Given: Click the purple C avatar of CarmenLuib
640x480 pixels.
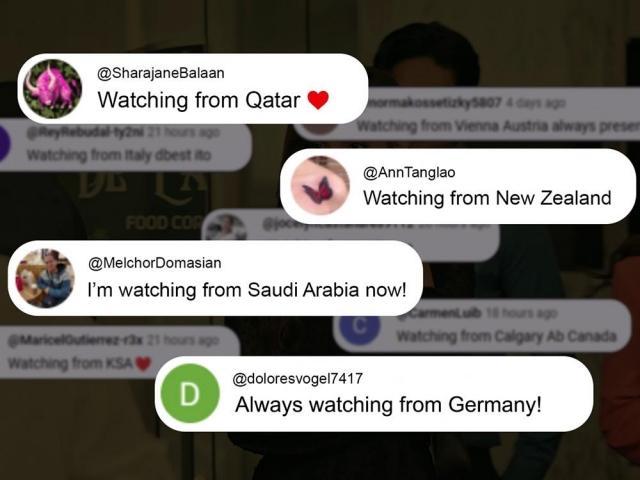Looking at the screenshot, I should 360,329.
